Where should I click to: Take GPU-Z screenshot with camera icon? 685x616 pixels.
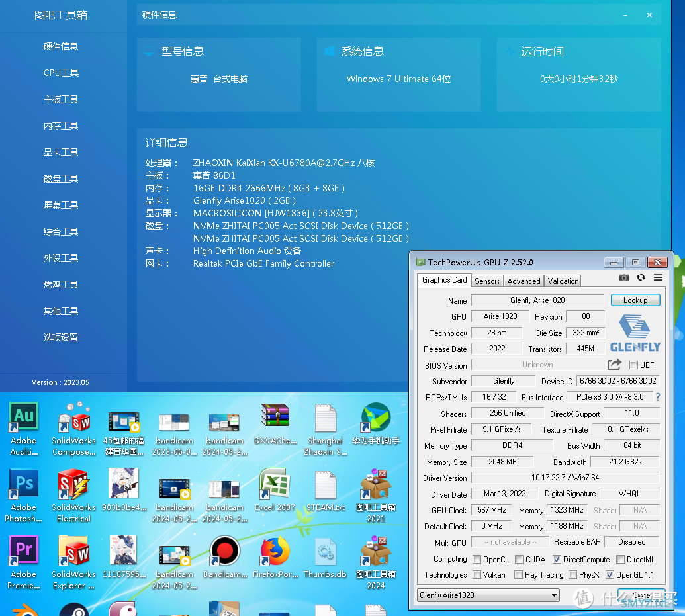point(624,277)
